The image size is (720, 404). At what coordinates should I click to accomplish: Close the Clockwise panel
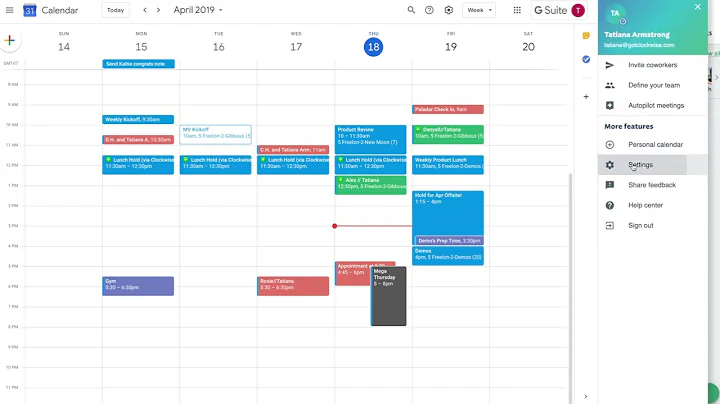coord(698,7)
